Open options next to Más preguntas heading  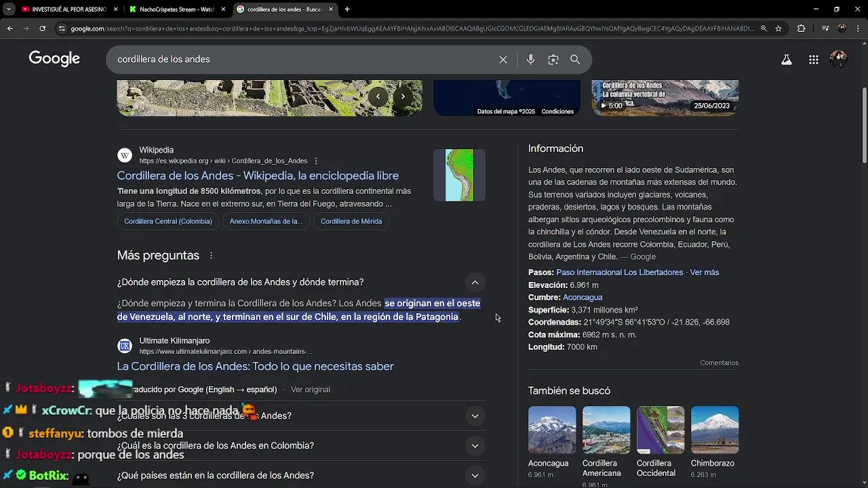click(211, 256)
